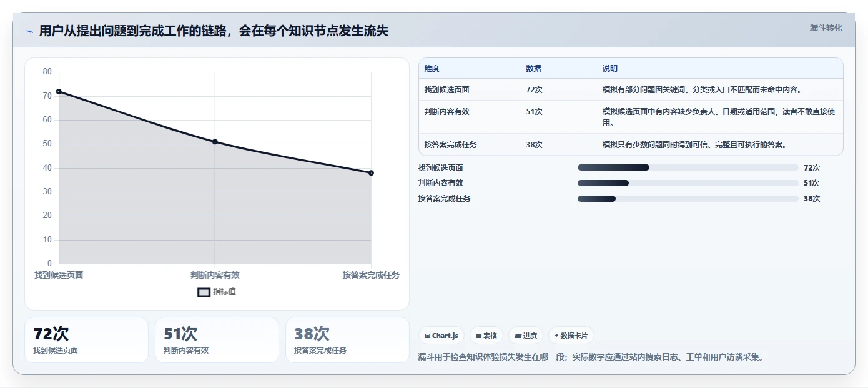The height and width of the screenshot is (388, 868).
Task: Click the y-axis value 40
Action: (x=47, y=168)
